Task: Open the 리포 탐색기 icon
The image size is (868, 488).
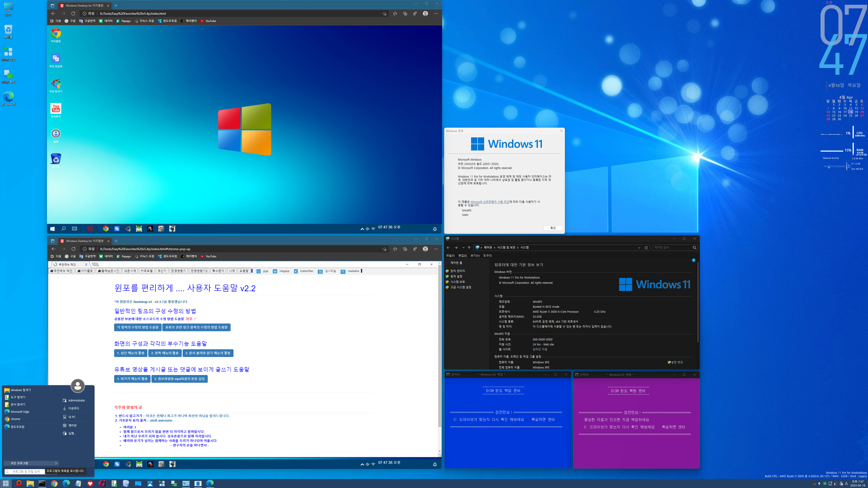Action: click(56, 85)
